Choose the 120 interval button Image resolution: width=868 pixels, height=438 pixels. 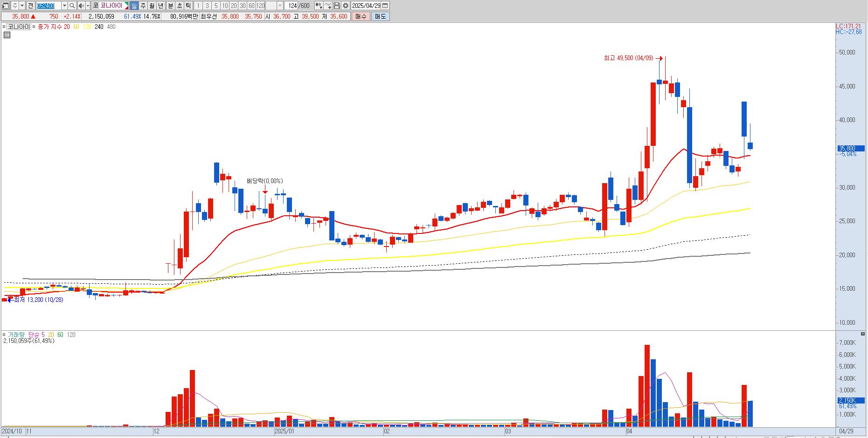point(260,6)
